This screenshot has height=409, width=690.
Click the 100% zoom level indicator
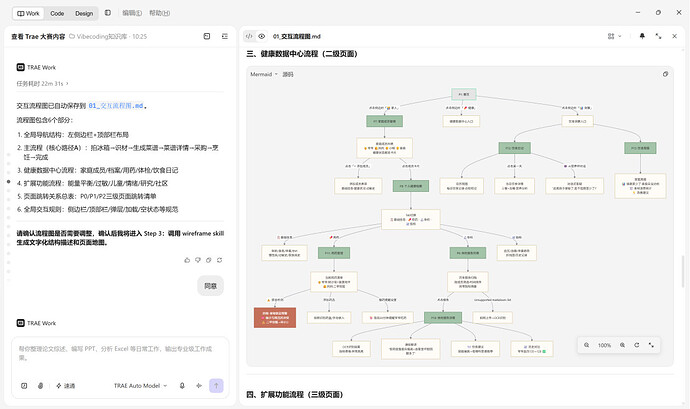click(604, 345)
